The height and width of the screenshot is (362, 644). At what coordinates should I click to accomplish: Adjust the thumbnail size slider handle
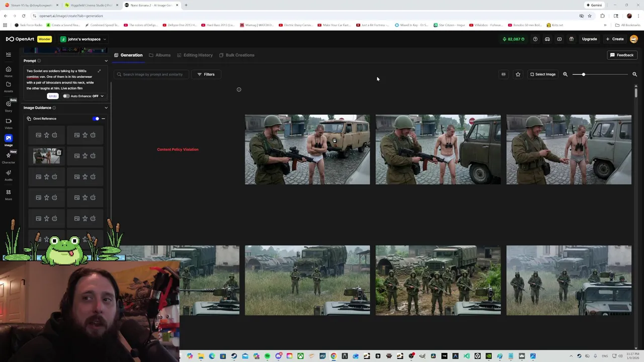[584, 74]
